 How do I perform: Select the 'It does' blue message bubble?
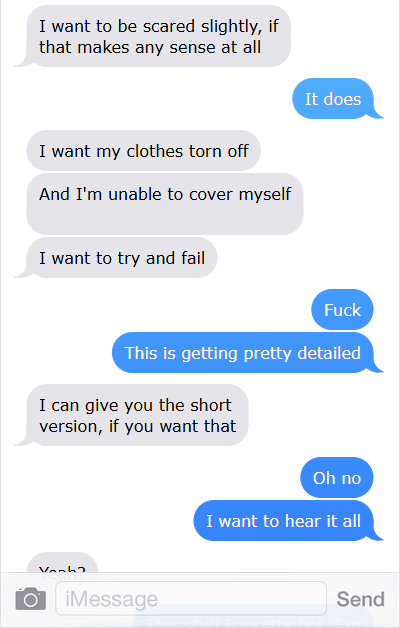[x=333, y=99]
